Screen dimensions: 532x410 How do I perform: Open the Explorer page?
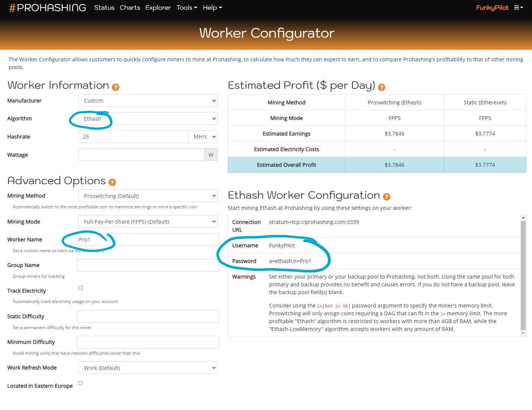tap(158, 7)
